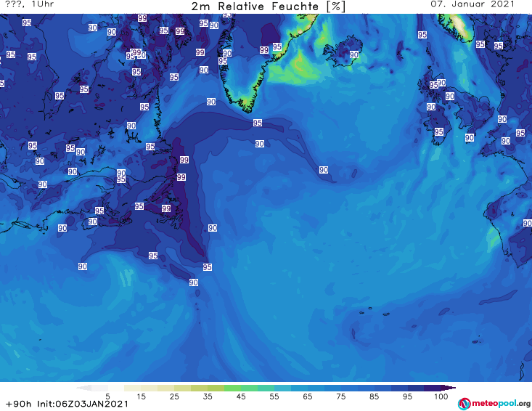This screenshot has height=411, width=532.
Task: Click legend value 100
Action: pos(441,396)
